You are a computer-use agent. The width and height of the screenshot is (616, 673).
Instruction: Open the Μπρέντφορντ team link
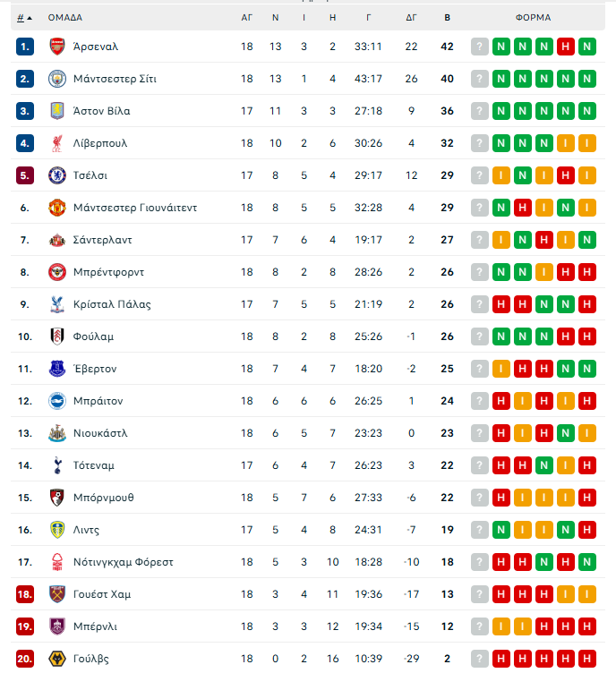[x=108, y=272]
